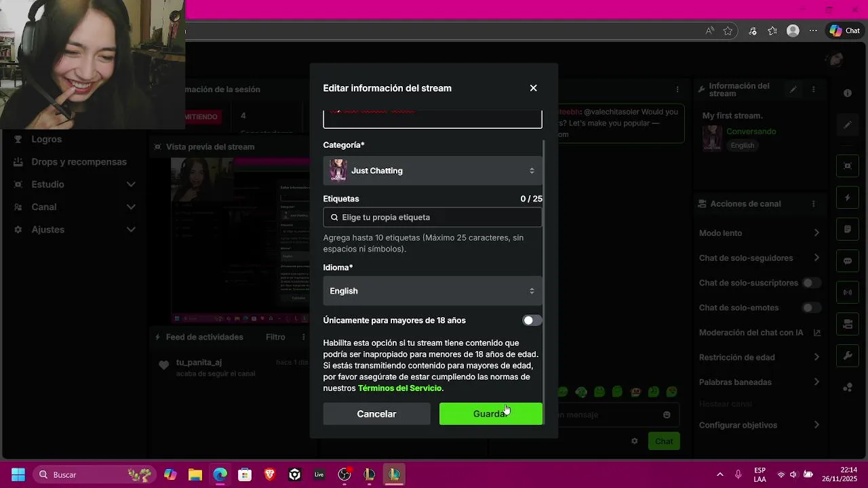Toggle Únicamente para mayores de 18 años
Screen dimensions: 868x488
[x=532, y=320]
